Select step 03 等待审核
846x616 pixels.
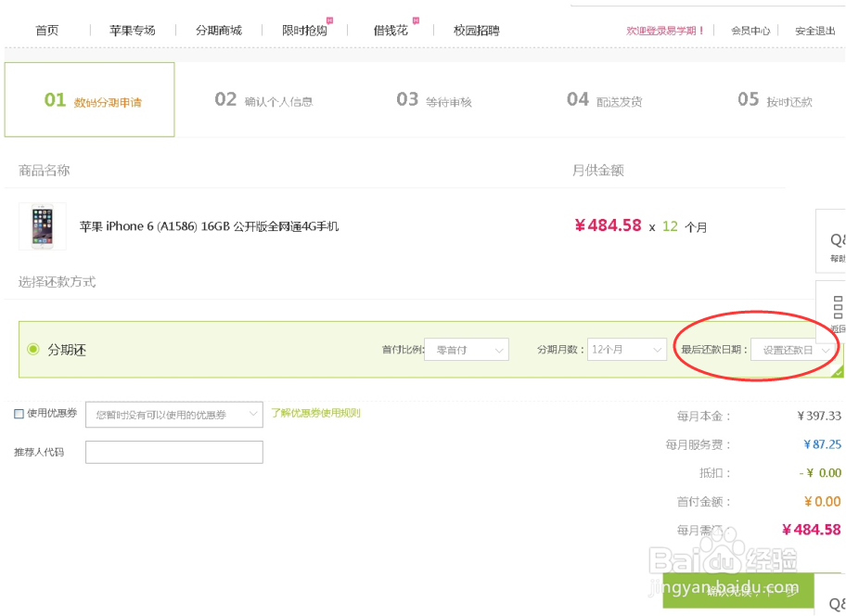(x=434, y=100)
